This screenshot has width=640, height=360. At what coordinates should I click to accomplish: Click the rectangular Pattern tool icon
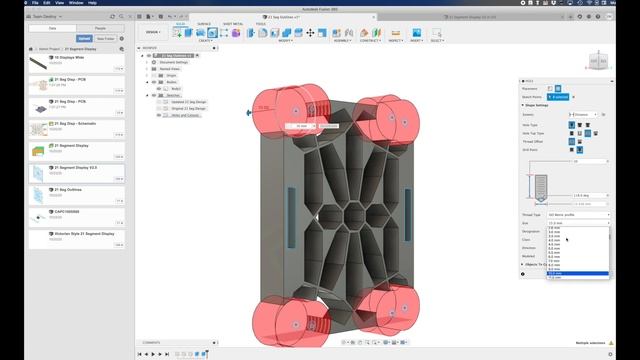tap(224, 33)
